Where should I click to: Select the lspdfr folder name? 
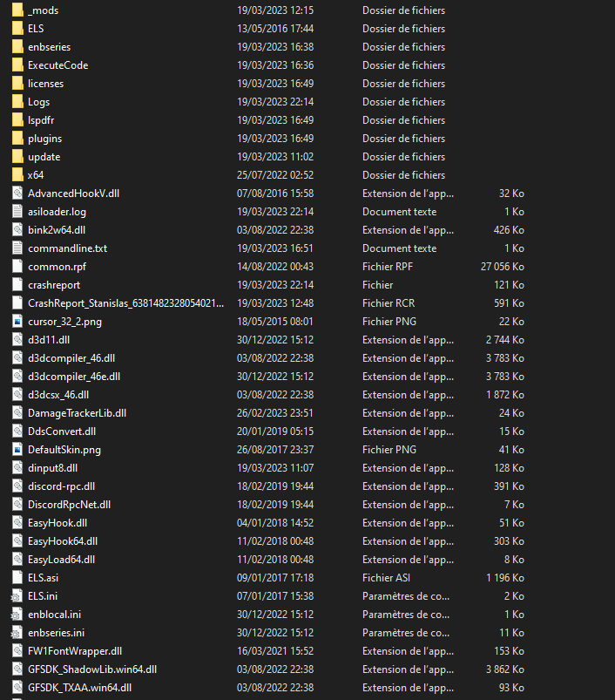click(x=41, y=120)
